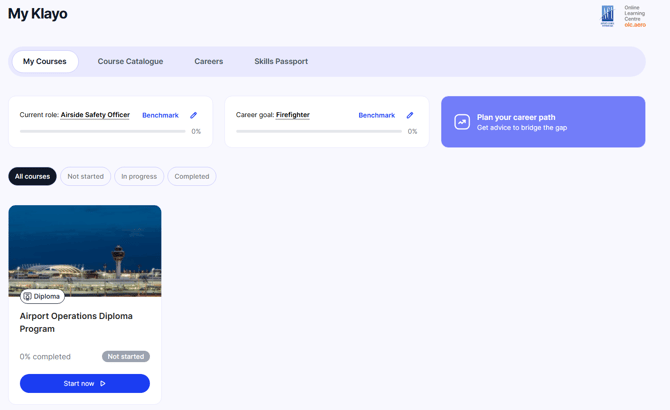Click play icon in Start now button
670x410 pixels.
pos(103,384)
